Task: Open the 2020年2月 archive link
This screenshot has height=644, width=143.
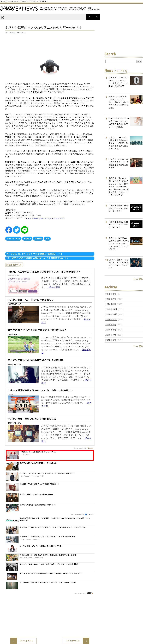Action: (110, 299)
